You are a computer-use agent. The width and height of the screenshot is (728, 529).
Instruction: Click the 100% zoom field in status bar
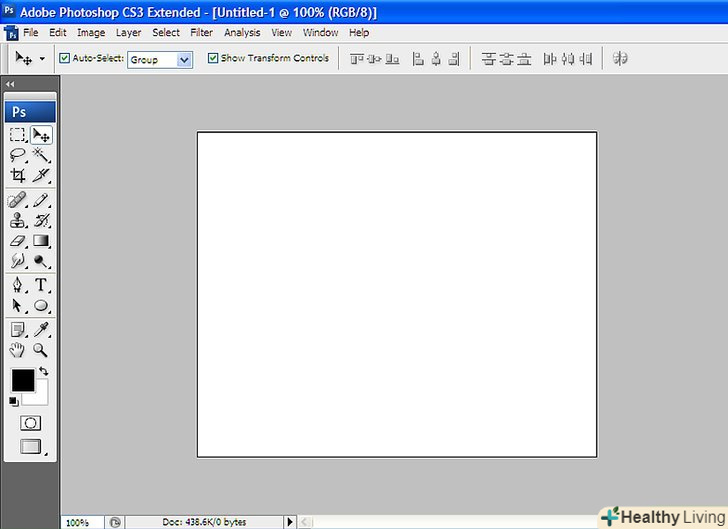click(82, 522)
